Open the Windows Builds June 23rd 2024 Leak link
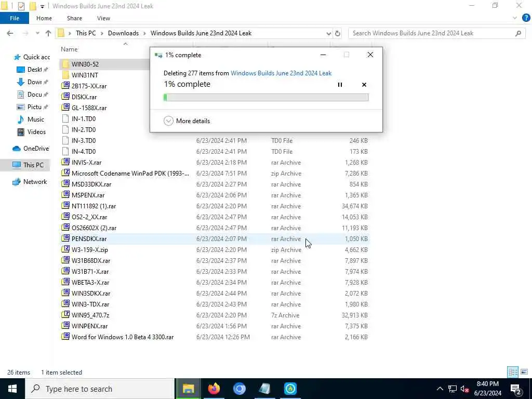Image resolution: width=532 pixels, height=399 pixels. pos(281,73)
